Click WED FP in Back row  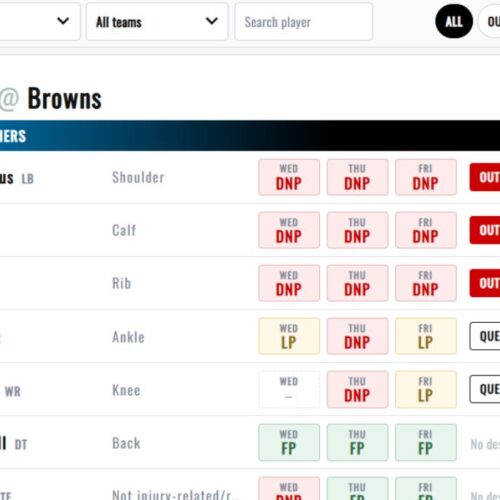pyautogui.click(x=289, y=442)
